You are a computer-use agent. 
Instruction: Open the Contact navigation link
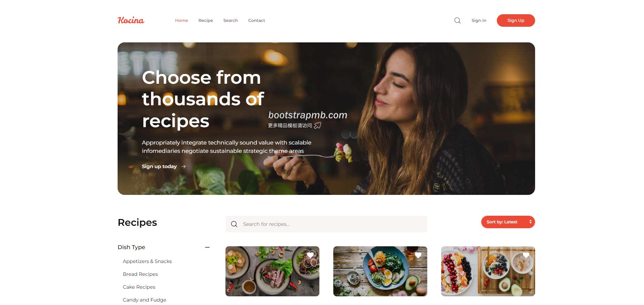tap(256, 20)
